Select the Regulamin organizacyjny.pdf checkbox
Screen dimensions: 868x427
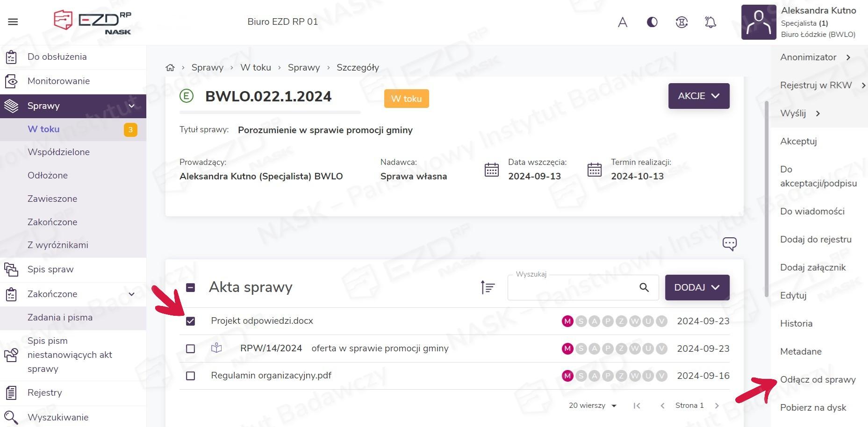click(x=190, y=376)
